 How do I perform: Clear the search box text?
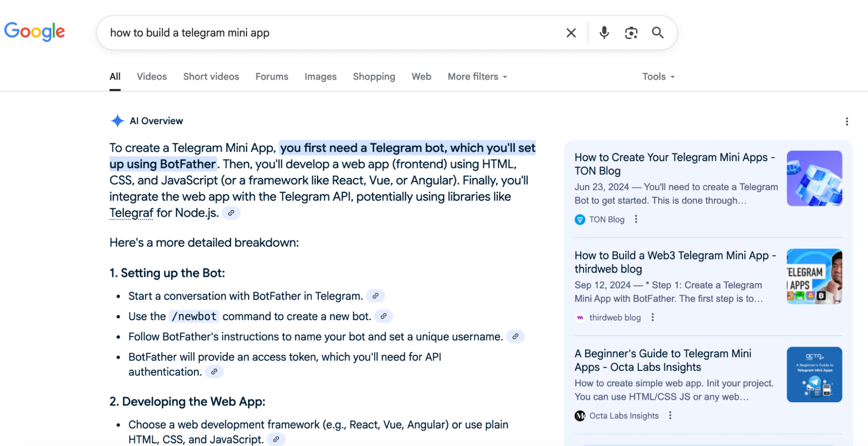coord(571,33)
